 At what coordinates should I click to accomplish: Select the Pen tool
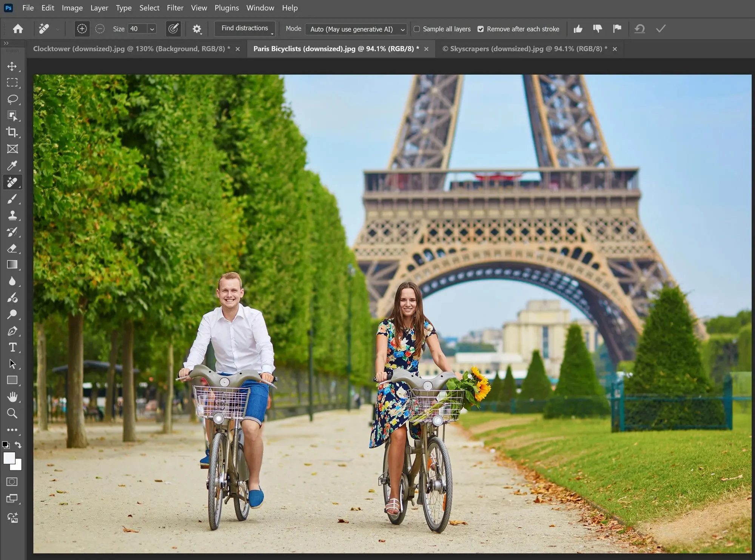[x=12, y=331]
